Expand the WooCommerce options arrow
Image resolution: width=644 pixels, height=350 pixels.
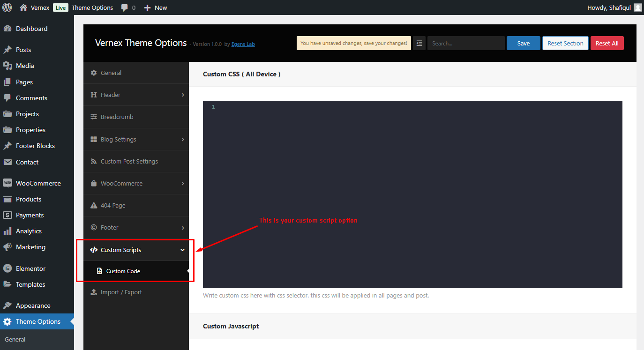(183, 183)
